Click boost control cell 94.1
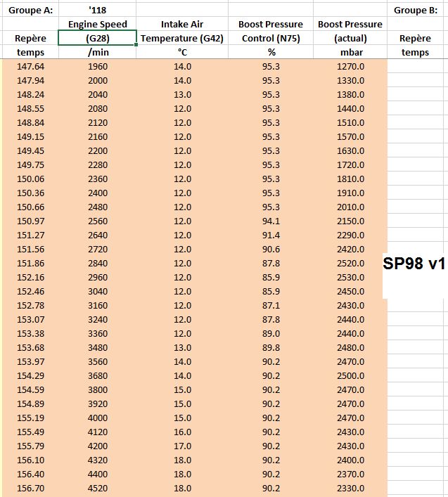This screenshot has height=497, width=448. [x=271, y=221]
